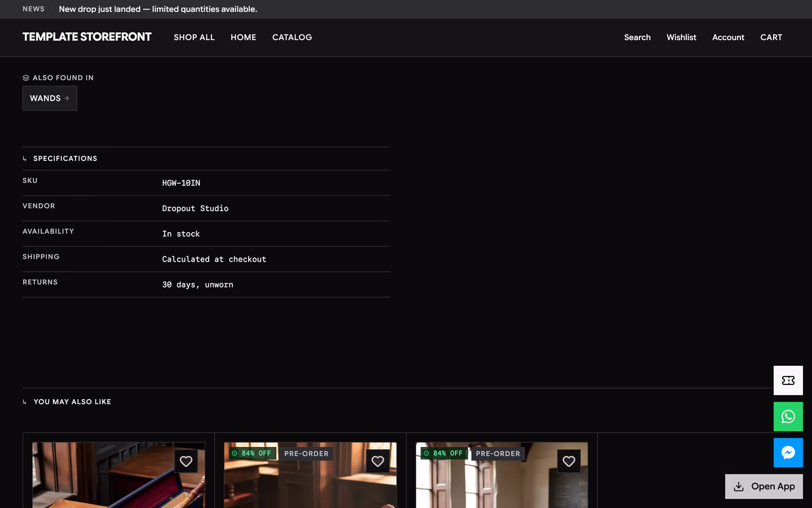Go to the WANDS collection
812x508 pixels.
click(x=50, y=98)
